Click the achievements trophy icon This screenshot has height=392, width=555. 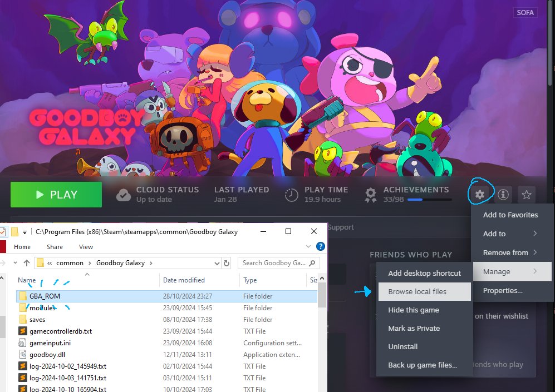pos(371,195)
